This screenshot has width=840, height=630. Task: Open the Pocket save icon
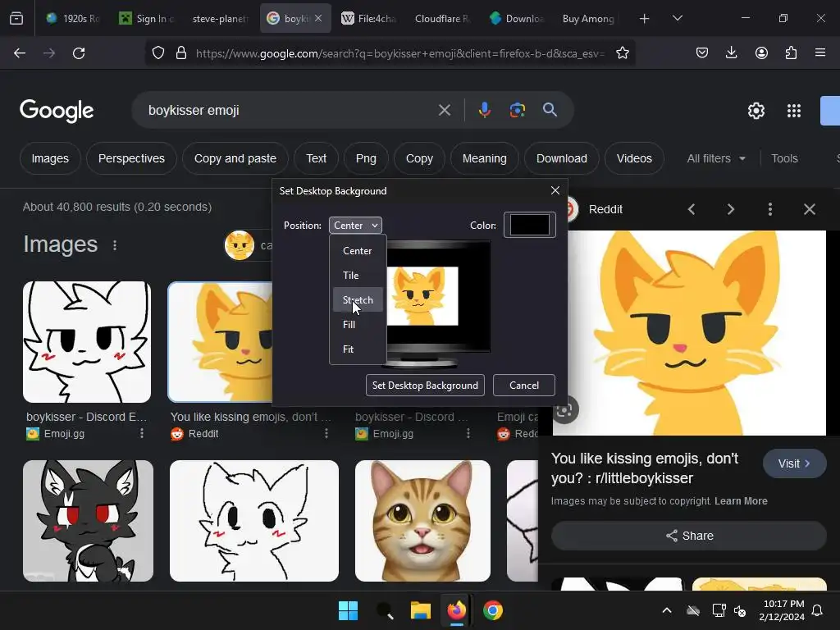(x=702, y=53)
